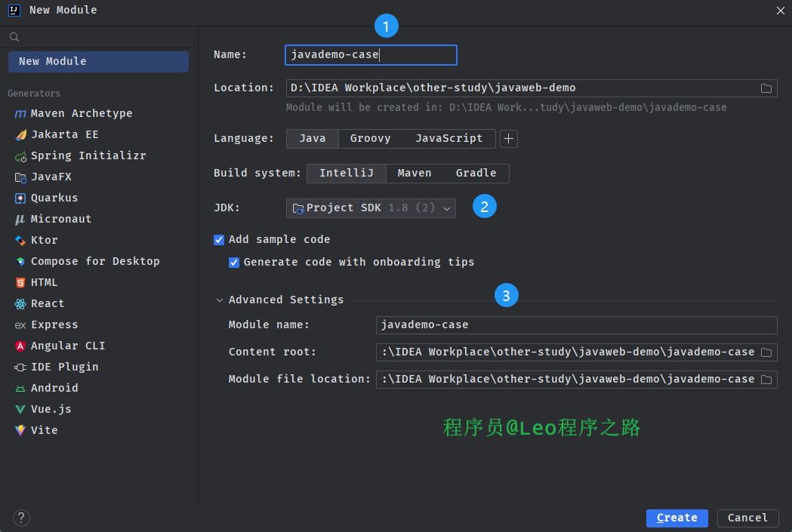Select New Module in the left list
Image resolution: width=792 pixels, height=532 pixels.
pos(98,62)
